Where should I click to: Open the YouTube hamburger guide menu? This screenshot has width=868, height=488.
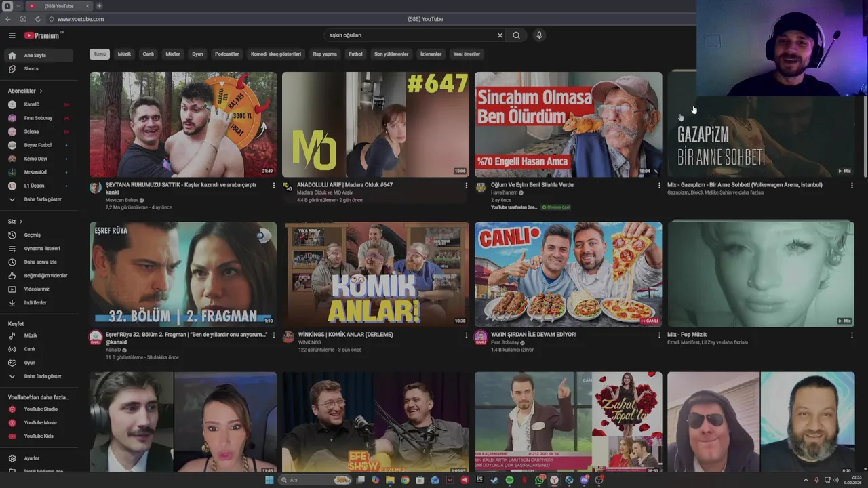tap(12, 35)
